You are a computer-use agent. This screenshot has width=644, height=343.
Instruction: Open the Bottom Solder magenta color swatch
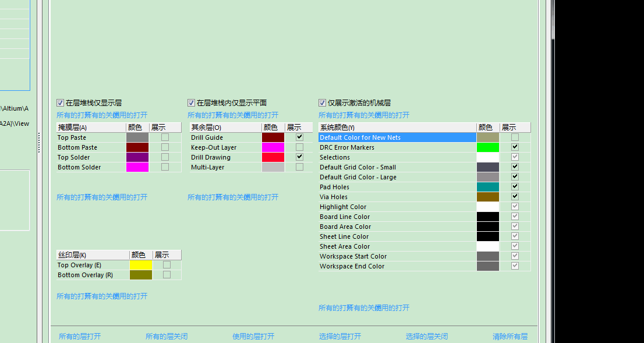tap(137, 167)
